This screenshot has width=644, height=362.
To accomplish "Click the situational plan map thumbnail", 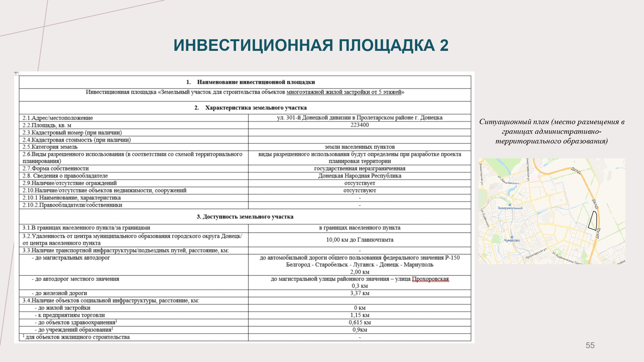I will [552, 211].
